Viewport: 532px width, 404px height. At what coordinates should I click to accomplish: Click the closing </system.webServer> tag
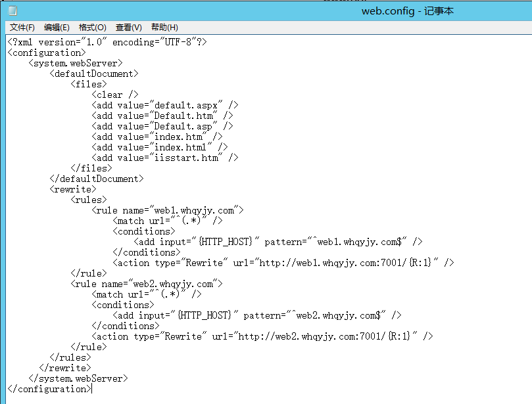[78, 378]
